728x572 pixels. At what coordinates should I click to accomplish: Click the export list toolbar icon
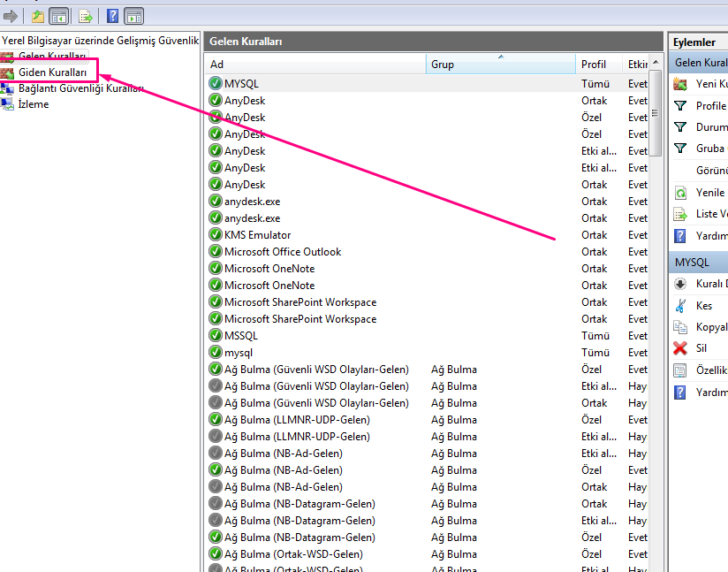coord(86,16)
